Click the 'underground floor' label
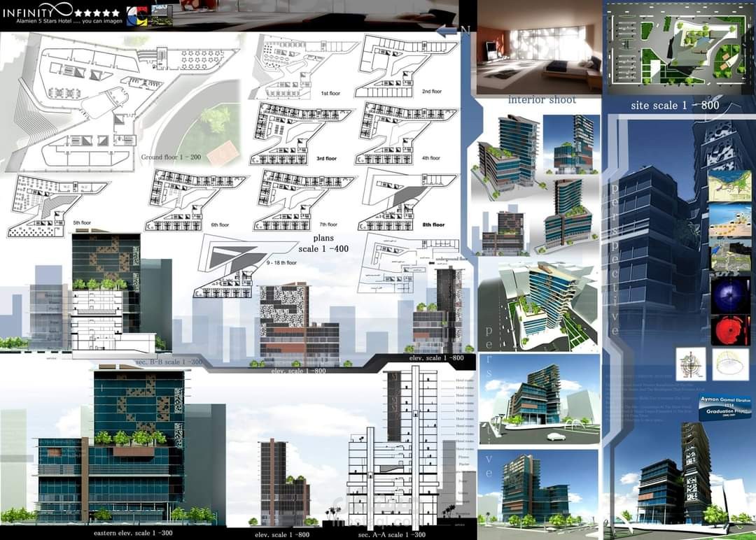Screen dimensions: 756x540 pos(451,260)
